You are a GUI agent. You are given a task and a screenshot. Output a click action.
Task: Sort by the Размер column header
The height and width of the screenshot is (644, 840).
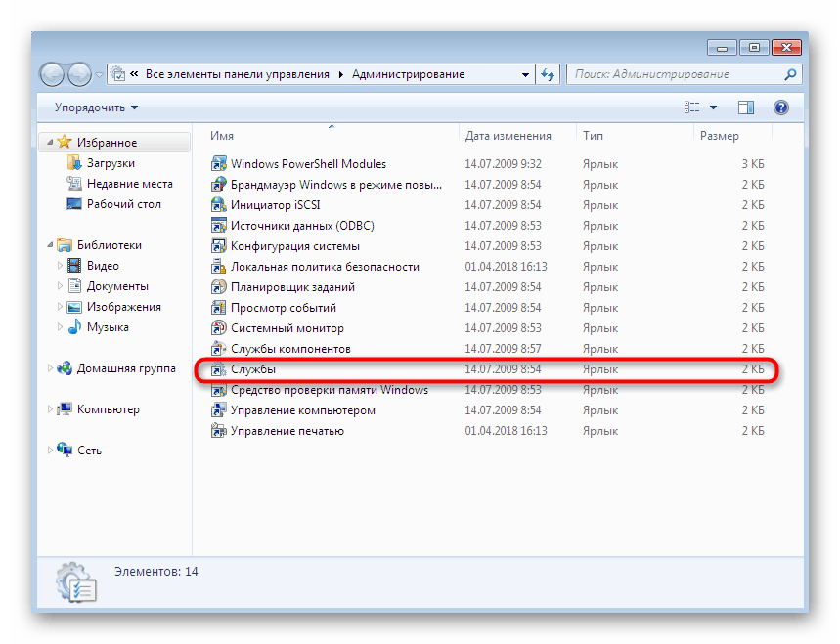pyautogui.click(x=732, y=136)
